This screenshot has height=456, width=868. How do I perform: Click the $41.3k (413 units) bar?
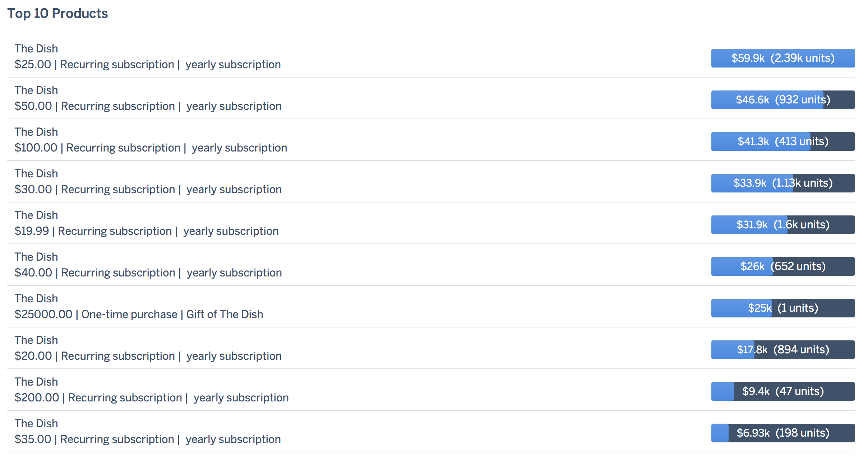(x=783, y=141)
